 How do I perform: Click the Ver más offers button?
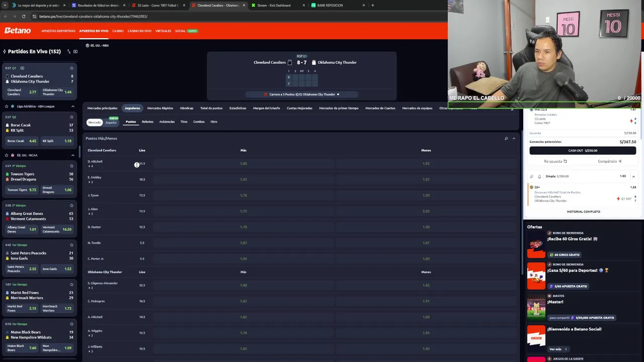tap(558, 349)
